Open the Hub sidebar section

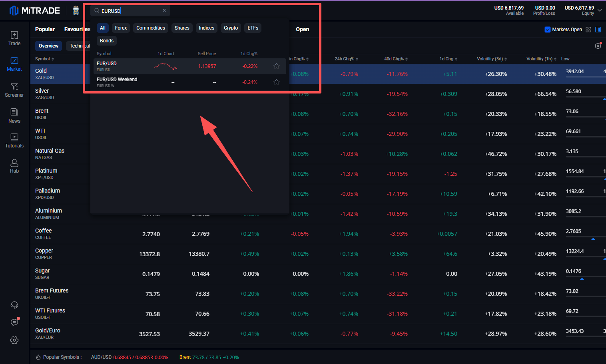tap(14, 166)
